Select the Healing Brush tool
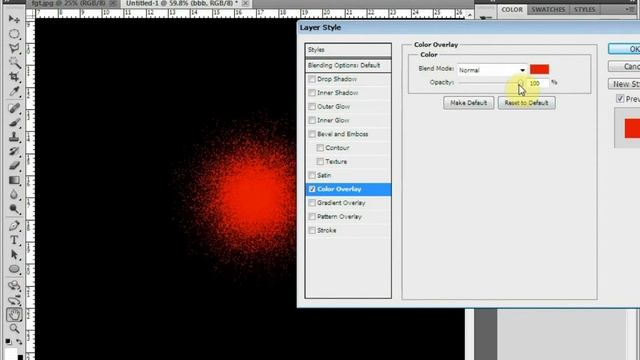 pyautogui.click(x=14, y=108)
